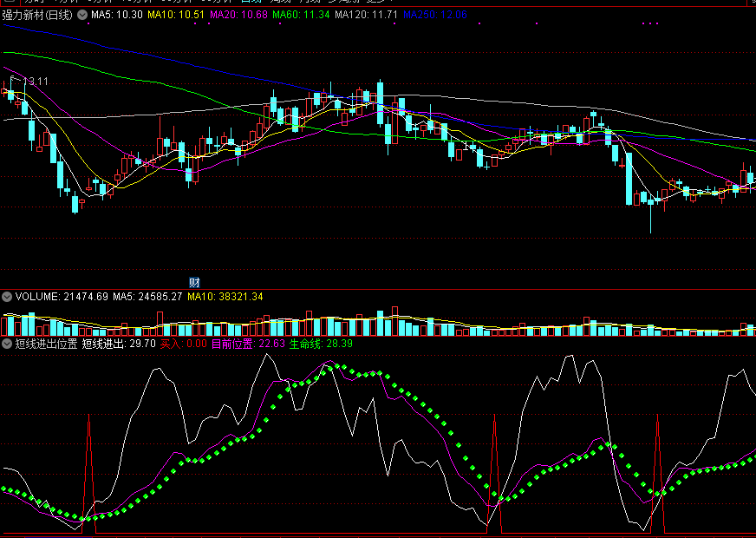Open the dropdown beside 强力新材(日线) title
This screenshot has width=756, height=538.
pyautogui.click(x=82, y=15)
